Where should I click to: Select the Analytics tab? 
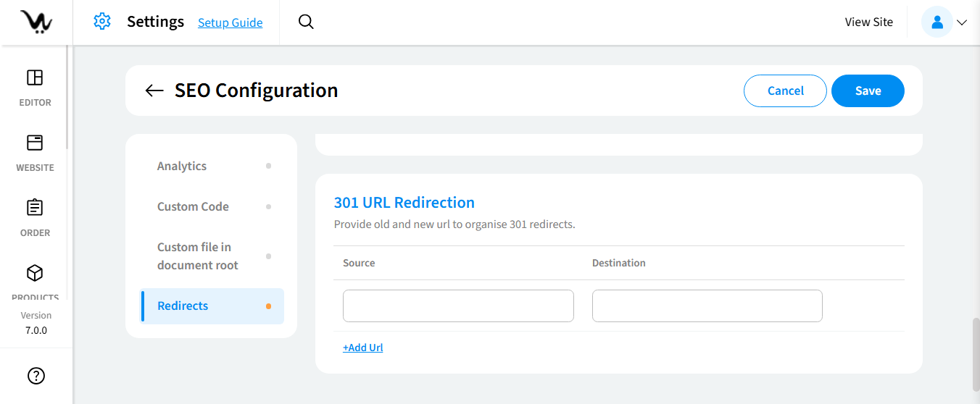182,166
